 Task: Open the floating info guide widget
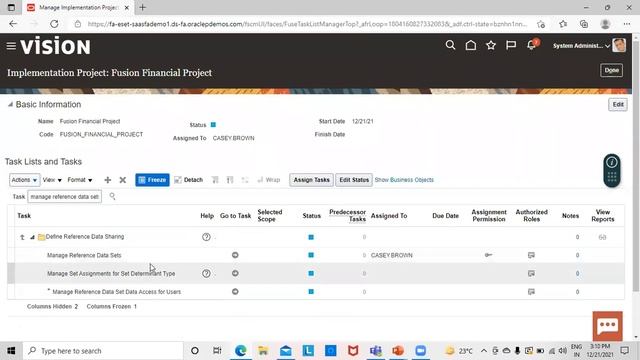612,170
